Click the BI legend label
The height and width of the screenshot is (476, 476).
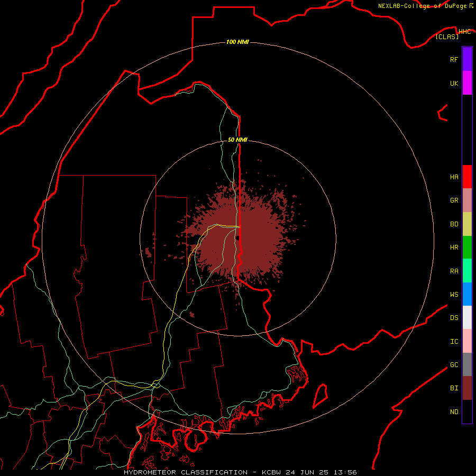tap(454, 388)
